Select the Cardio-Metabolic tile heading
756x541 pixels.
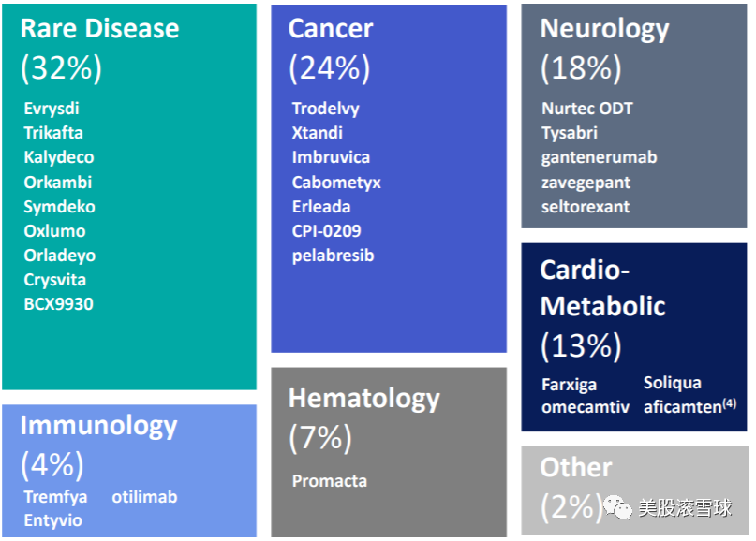602,288
